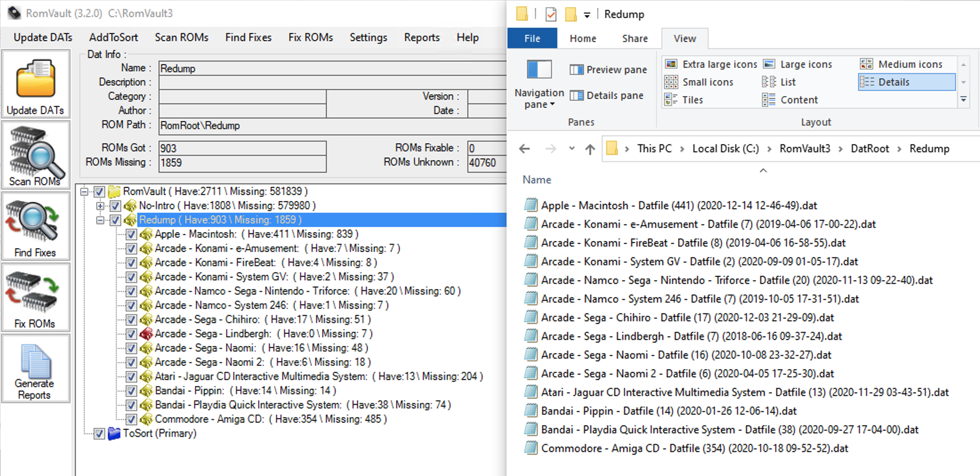Click chevron after This PC in address bar
980x476 pixels.
(x=682, y=149)
